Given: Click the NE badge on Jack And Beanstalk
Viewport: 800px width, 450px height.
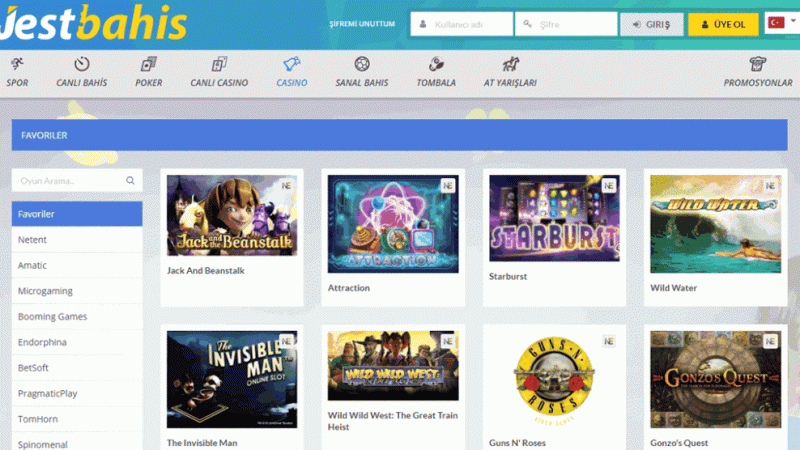Looking at the screenshot, I should (286, 186).
